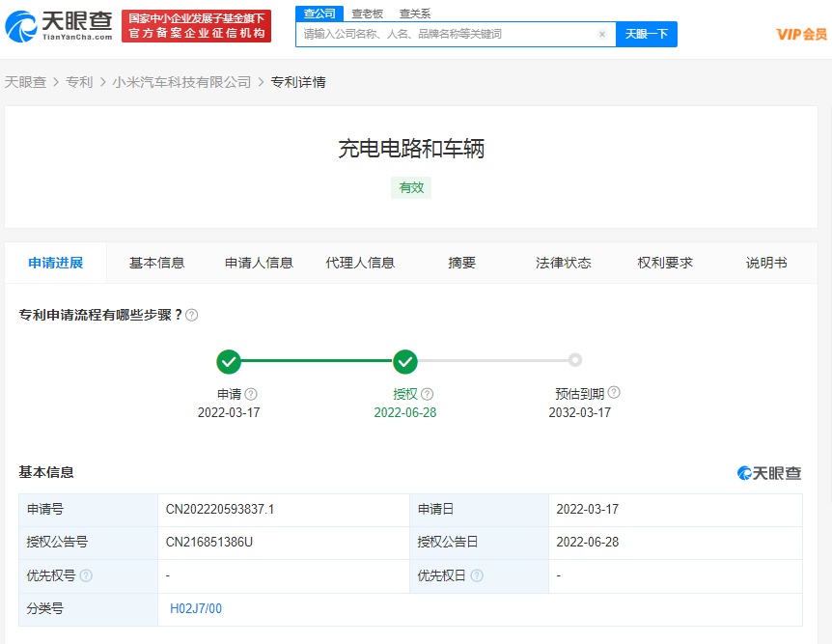
Task: Open classification link H02J7/00
Action: (x=196, y=608)
